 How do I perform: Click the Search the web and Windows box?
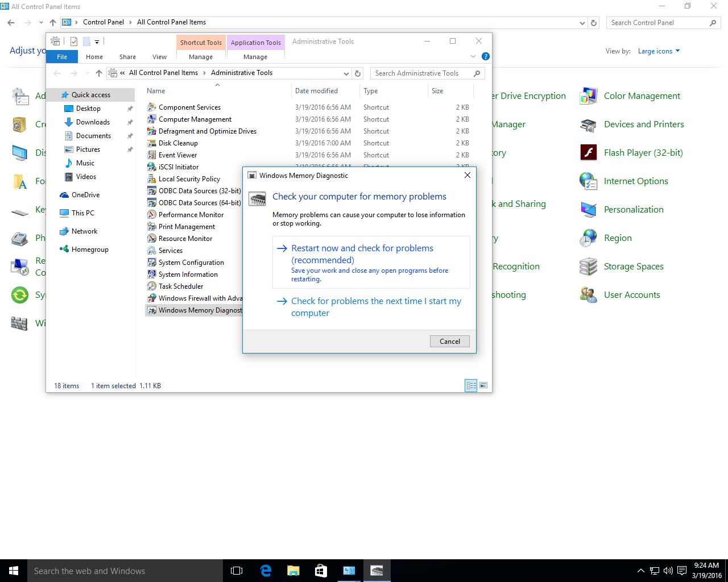point(125,571)
